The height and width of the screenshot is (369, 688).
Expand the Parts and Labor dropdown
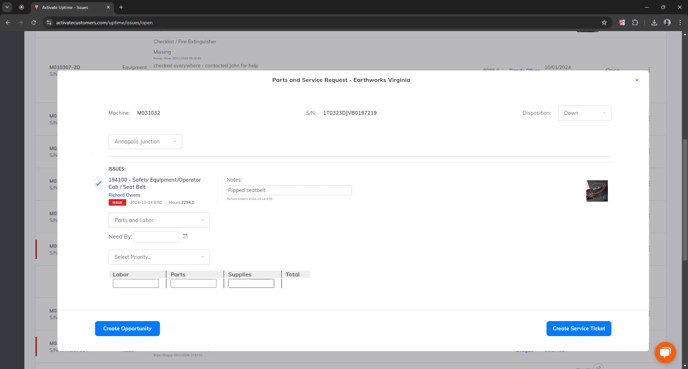pyautogui.click(x=159, y=220)
